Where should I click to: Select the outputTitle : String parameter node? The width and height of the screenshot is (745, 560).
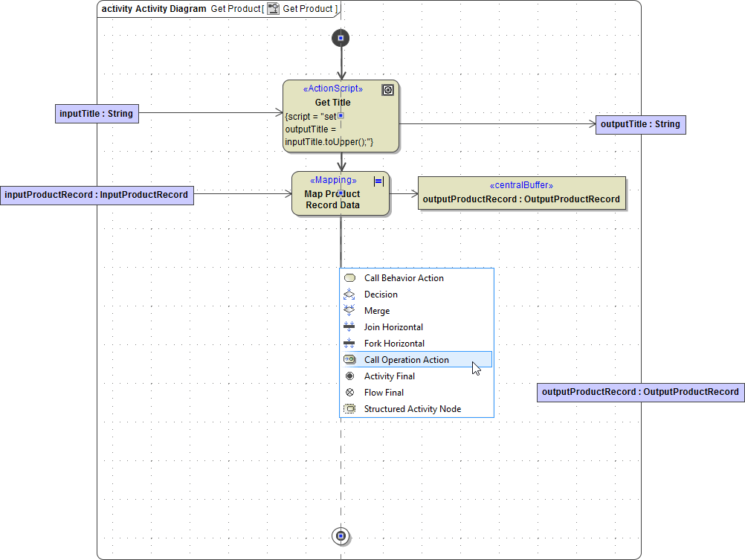pos(640,124)
